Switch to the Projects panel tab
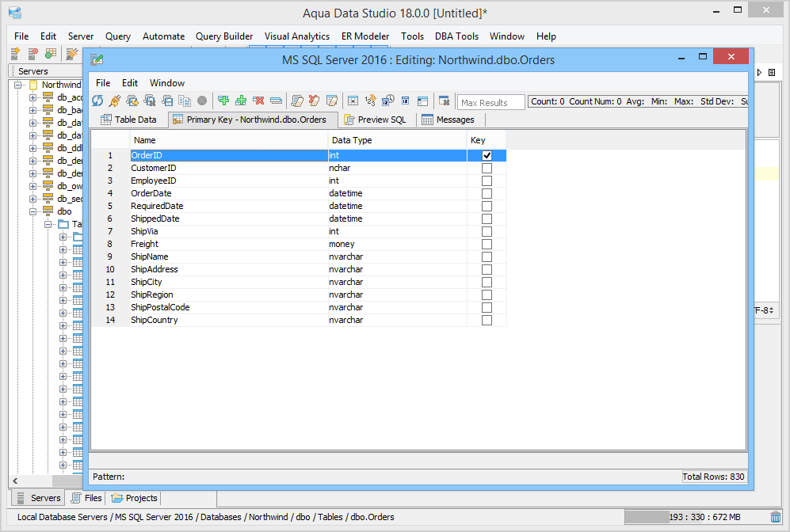790x532 pixels. point(134,498)
